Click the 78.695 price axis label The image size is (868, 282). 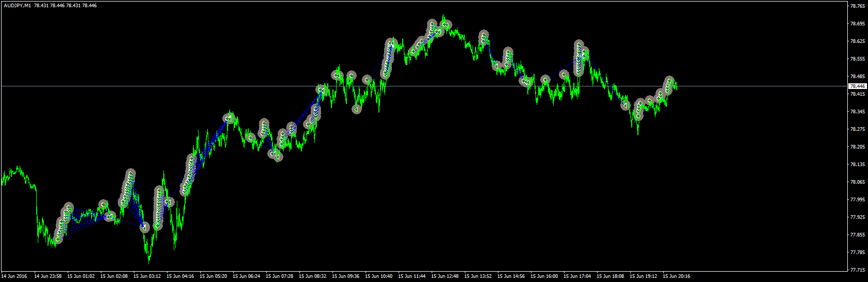click(x=858, y=24)
